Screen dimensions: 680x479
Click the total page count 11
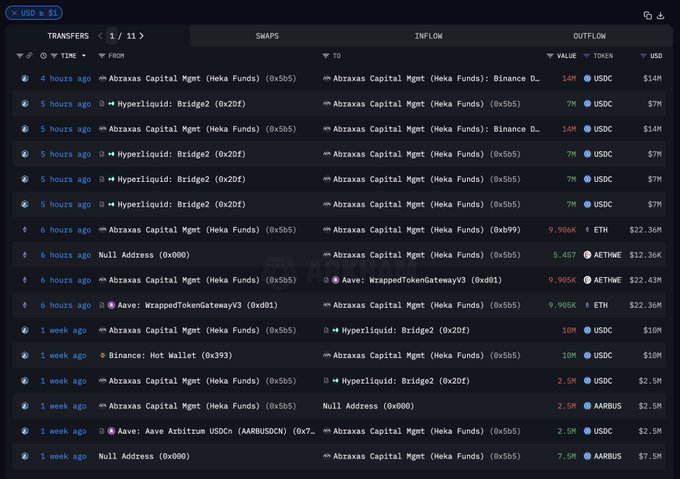tap(131, 36)
